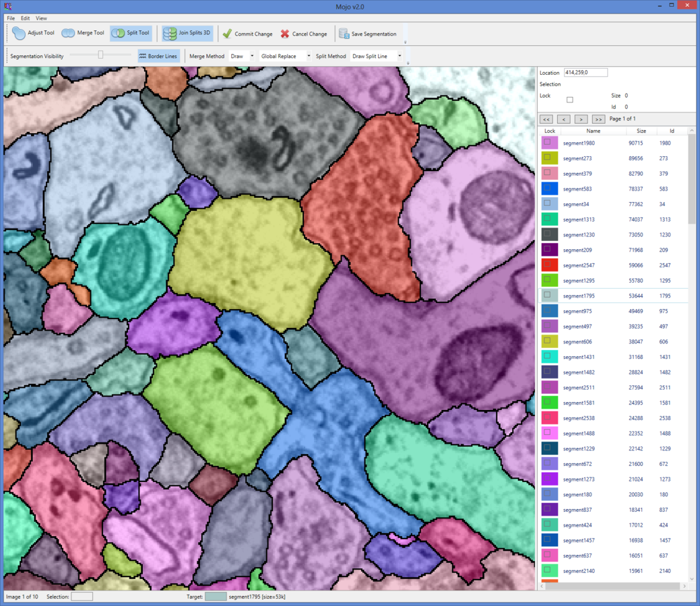
Task: Click segment1229 color swatch
Action: click(550, 448)
